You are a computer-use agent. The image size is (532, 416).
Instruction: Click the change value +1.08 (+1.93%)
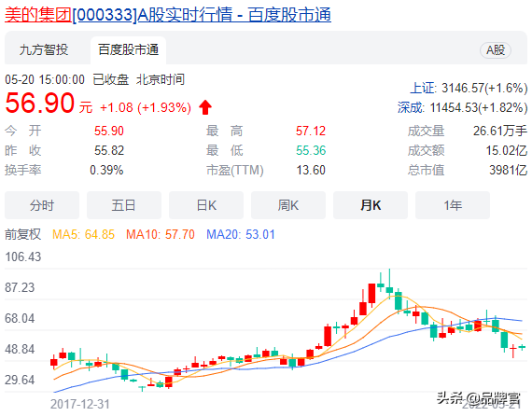[x=146, y=108]
